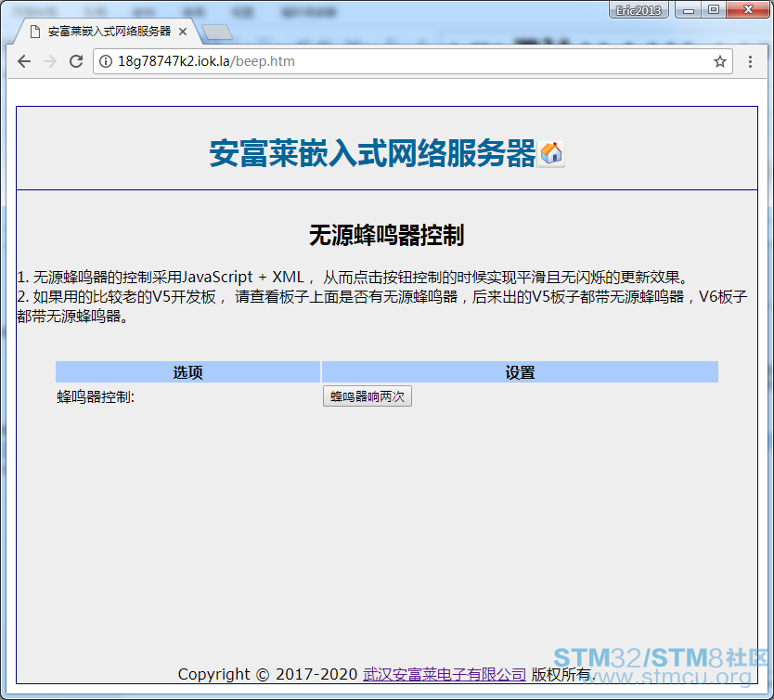Minimize the Chrome window

point(689,10)
